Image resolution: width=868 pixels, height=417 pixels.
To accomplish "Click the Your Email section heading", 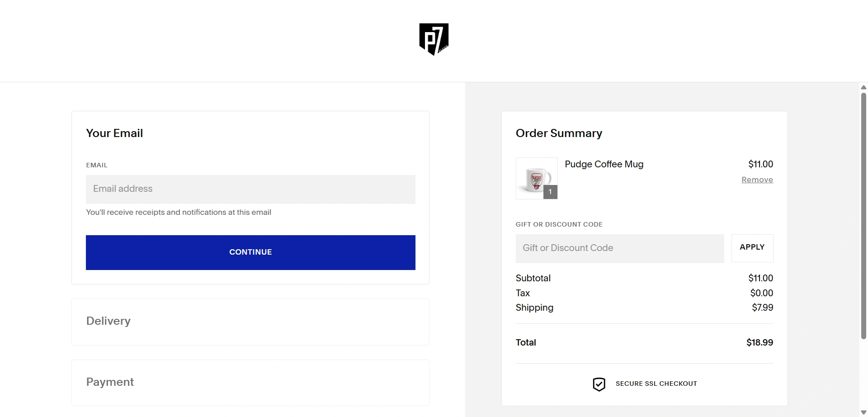I will [x=114, y=133].
